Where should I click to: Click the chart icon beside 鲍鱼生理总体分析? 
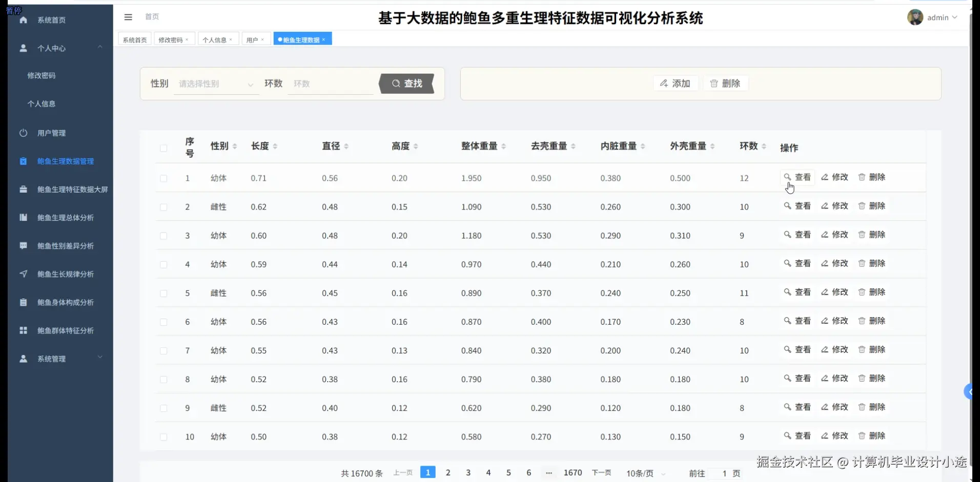point(23,217)
